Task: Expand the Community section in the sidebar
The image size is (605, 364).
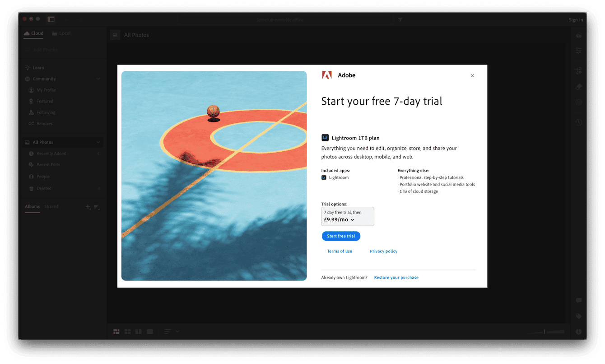Action: pyautogui.click(x=98, y=78)
